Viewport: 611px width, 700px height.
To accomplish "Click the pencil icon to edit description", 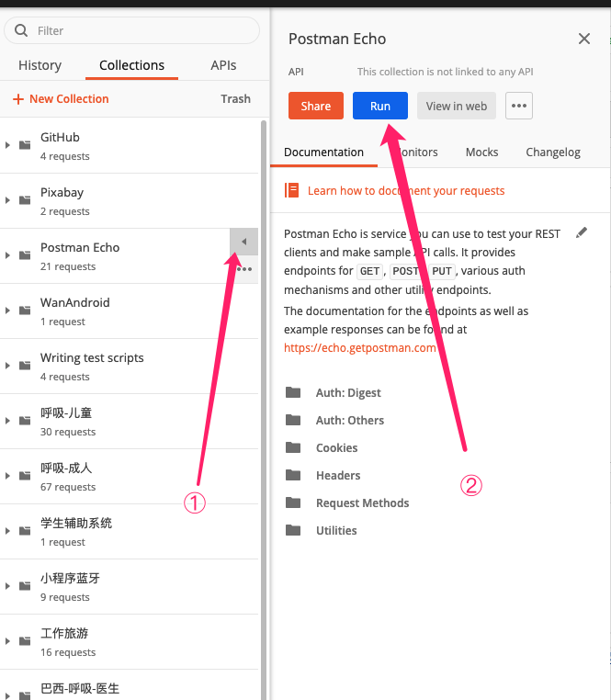I will (582, 232).
